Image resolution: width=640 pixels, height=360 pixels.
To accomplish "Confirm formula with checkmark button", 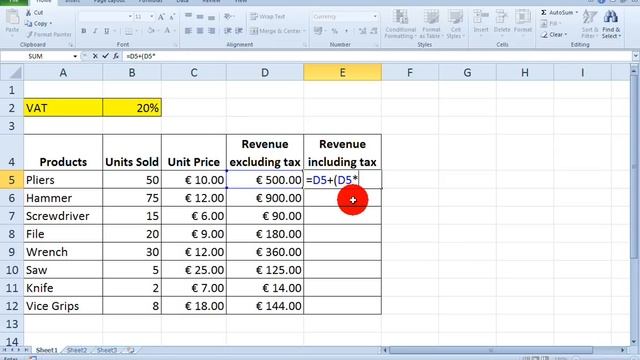I will (x=105, y=56).
